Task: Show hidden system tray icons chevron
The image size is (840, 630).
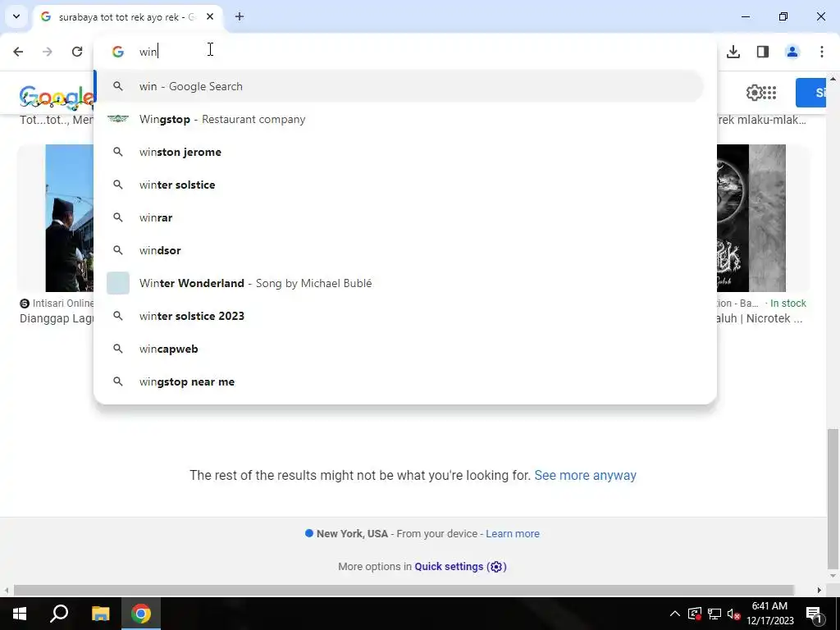Action: pyautogui.click(x=675, y=614)
